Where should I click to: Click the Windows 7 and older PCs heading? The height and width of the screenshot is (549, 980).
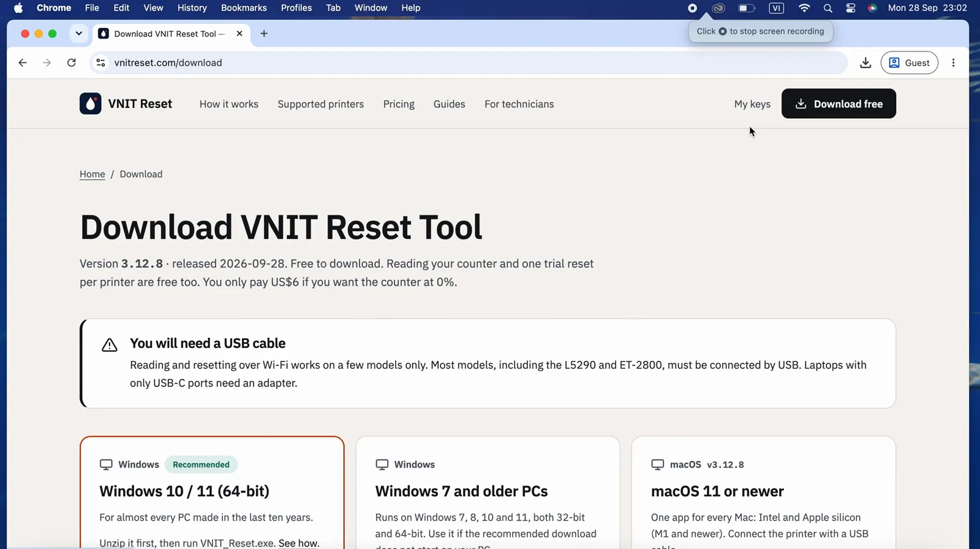461,491
